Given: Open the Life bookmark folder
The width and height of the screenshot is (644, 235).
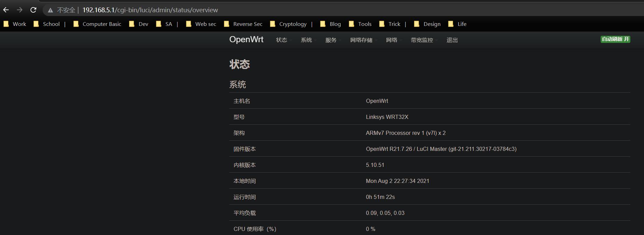Looking at the screenshot, I should click(457, 24).
